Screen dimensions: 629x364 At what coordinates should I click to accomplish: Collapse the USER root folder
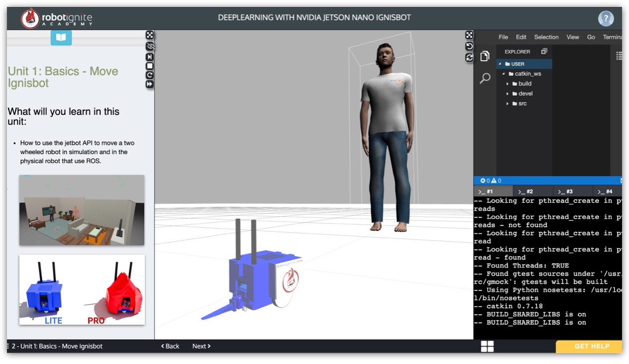tap(524, 64)
